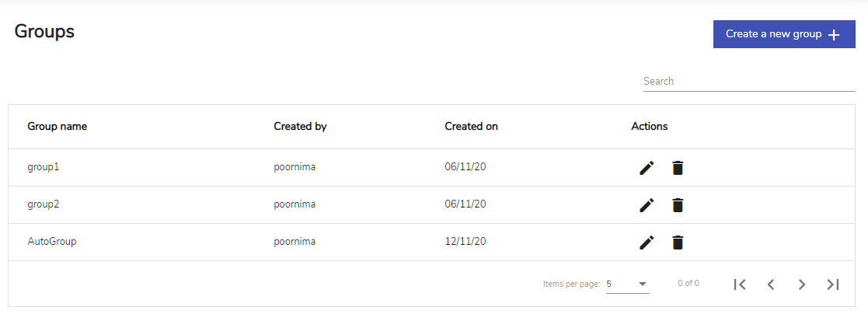The height and width of the screenshot is (321, 868).
Task: Edit AutoGroup with the pencil icon
Action: 647,242
